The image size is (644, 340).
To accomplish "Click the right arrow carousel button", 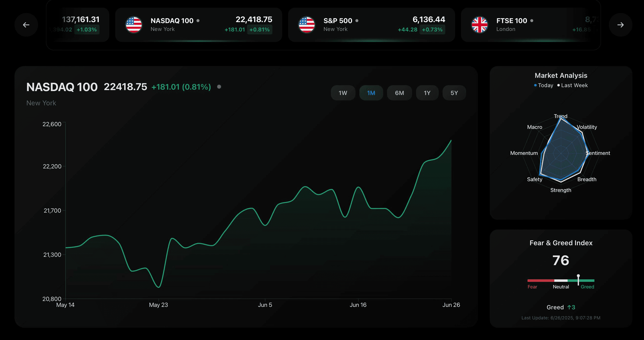I will pos(620,25).
